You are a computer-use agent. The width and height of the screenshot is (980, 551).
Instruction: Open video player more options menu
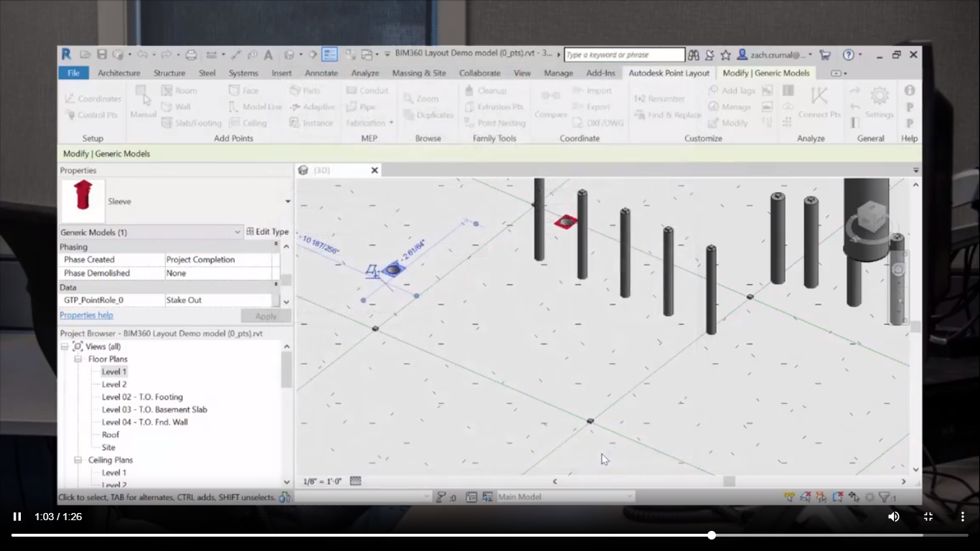pos(962,517)
